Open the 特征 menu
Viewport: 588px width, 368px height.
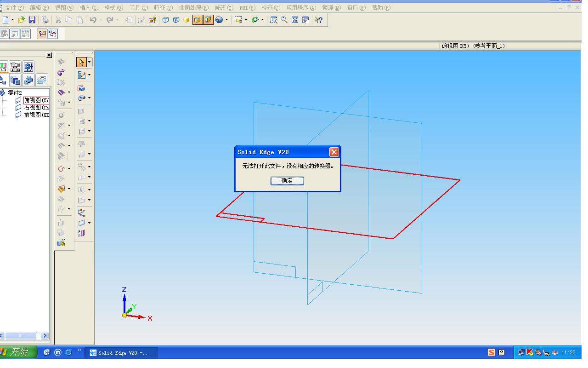[163, 8]
